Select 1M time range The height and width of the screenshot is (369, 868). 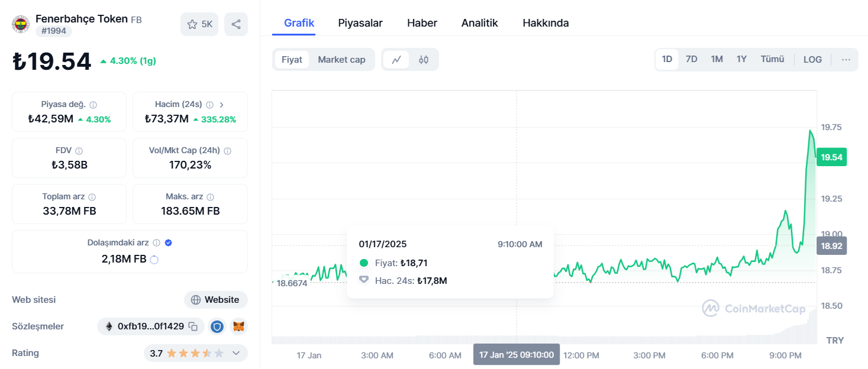point(717,60)
